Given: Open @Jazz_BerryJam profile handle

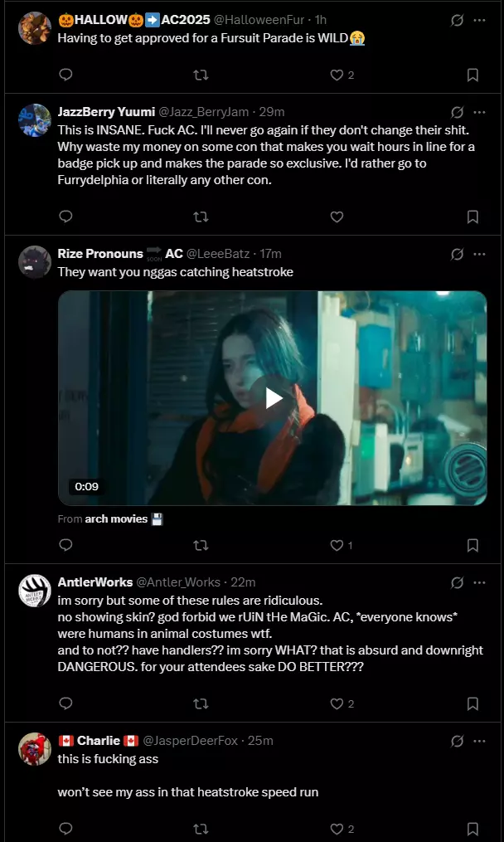Looking at the screenshot, I should pyautogui.click(x=203, y=112).
